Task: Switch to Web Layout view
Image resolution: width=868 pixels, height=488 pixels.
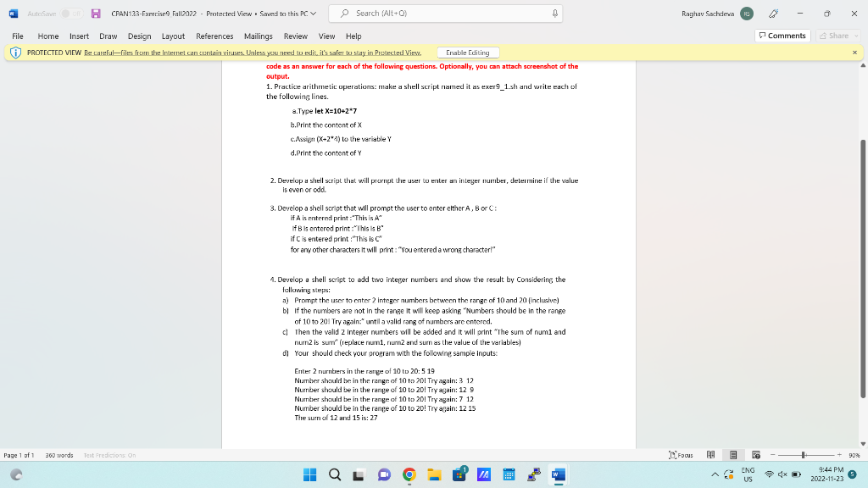Action: click(x=754, y=454)
